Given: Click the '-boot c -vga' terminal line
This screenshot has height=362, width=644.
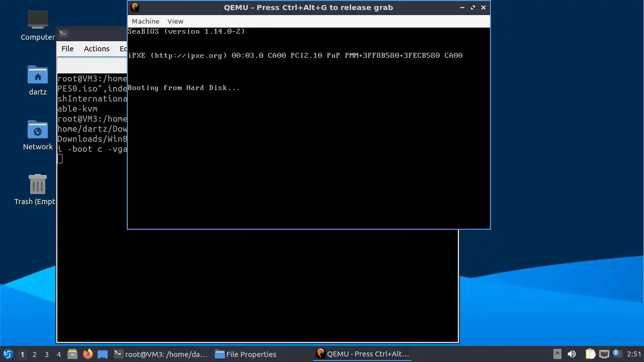Looking at the screenshot, I should (93, 149).
